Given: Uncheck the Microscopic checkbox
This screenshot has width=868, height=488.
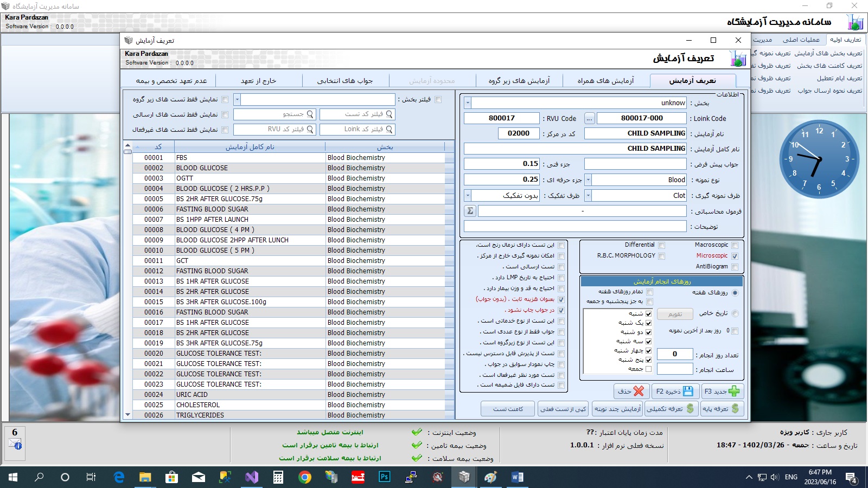Looking at the screenshot, I should pyautogui.click(x=735, y=255).
